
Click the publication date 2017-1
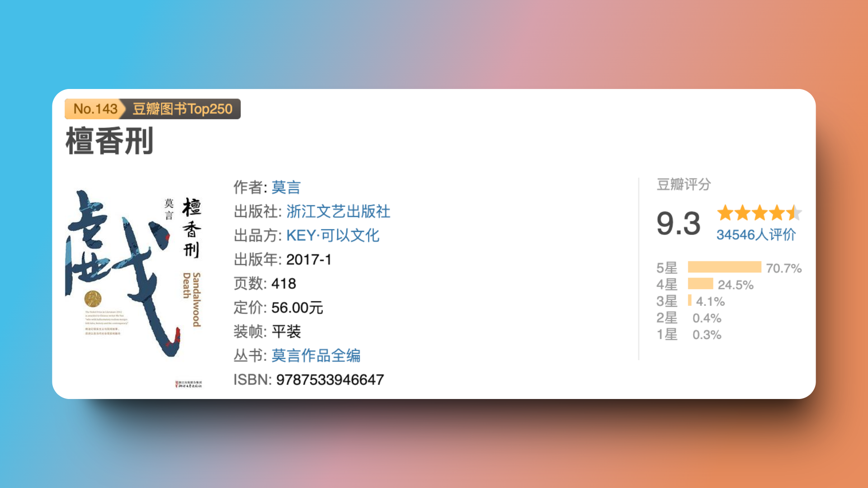(309, 259)
